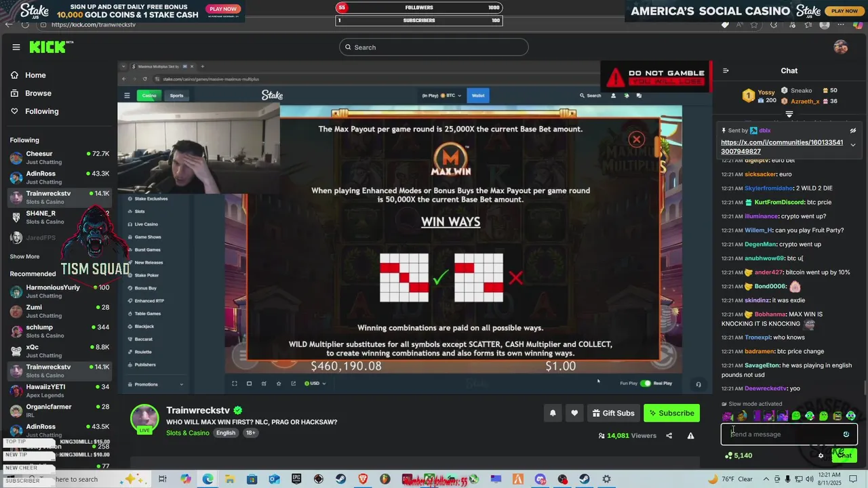Open AdinRoss channel in Following list
Image resolution: width=868 pixels, height=488 pixels.
(60, 178)
